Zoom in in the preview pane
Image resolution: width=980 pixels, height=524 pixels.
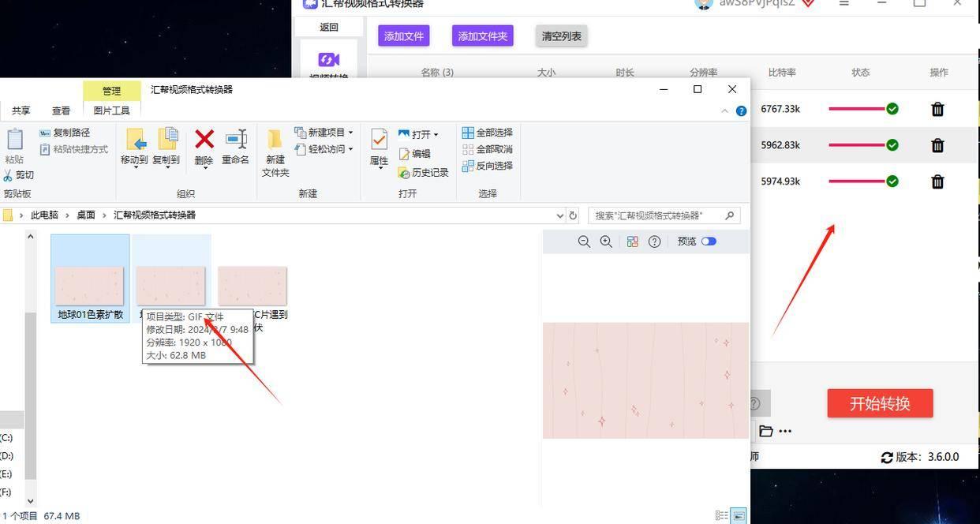click(606, 241)
